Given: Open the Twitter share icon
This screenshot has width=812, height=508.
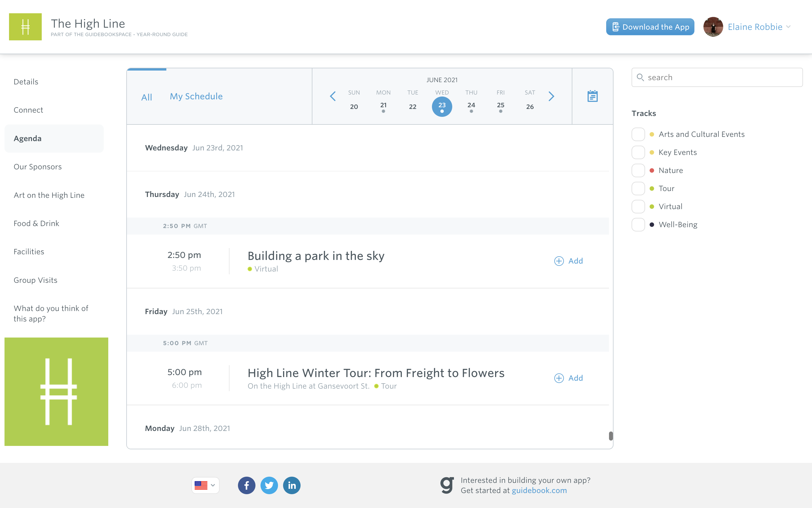Looking at the screenshot, I should (x=269, y=485).
